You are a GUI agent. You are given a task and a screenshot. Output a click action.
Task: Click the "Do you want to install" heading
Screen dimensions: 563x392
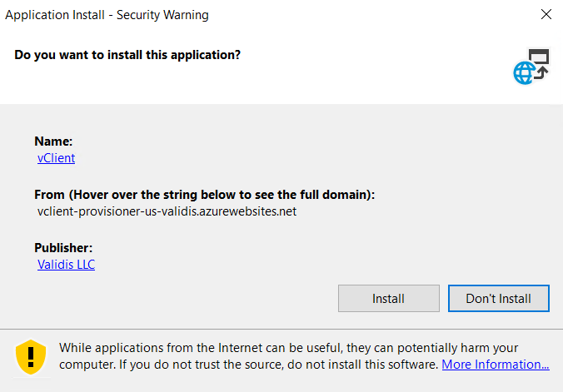click(127, 55)
